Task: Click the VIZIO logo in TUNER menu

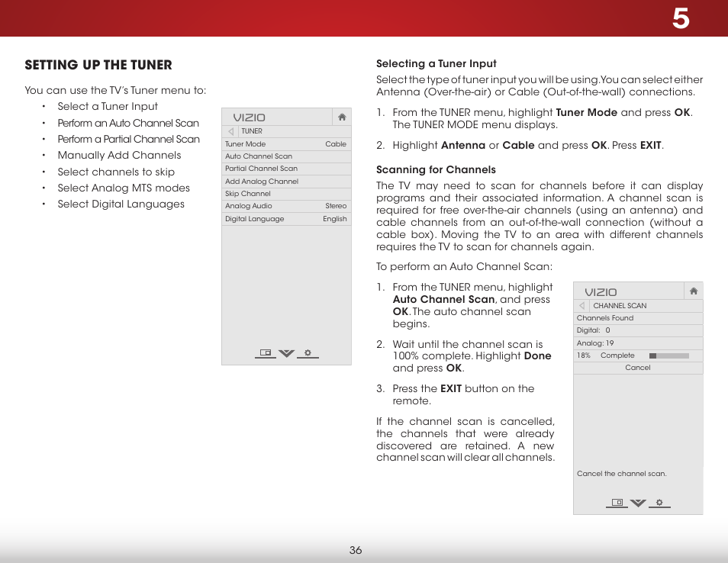Action: pos(250,117)
